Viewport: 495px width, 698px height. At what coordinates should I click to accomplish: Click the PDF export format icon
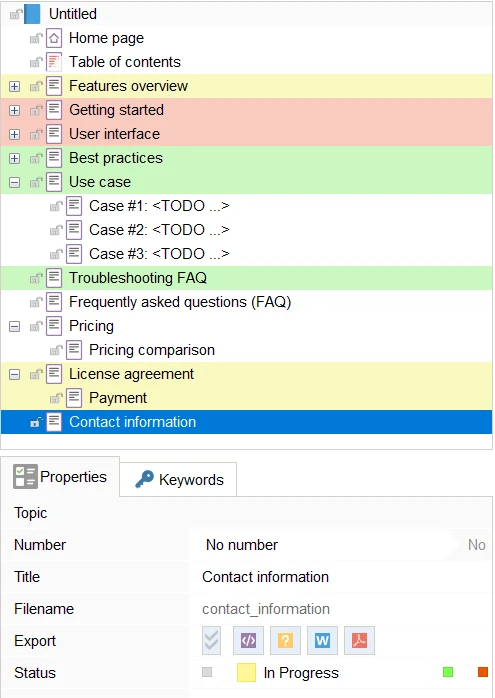click(x=359, y=640)
